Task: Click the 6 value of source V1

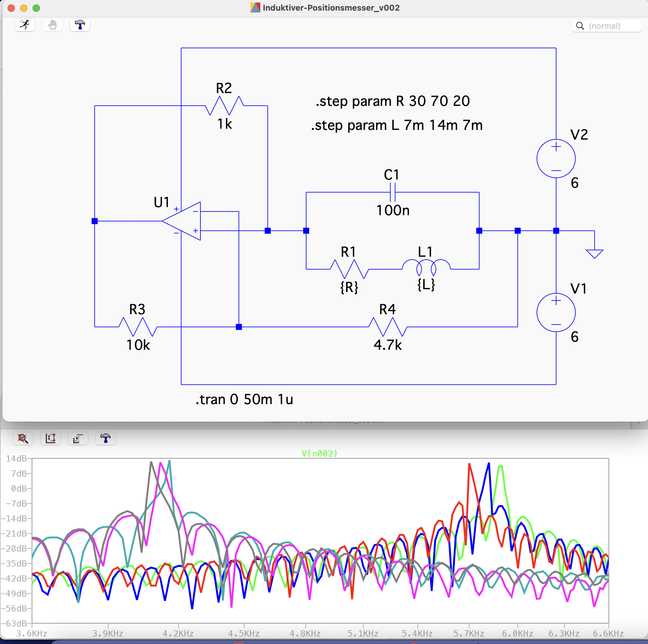Action: (x=575, y=337)
